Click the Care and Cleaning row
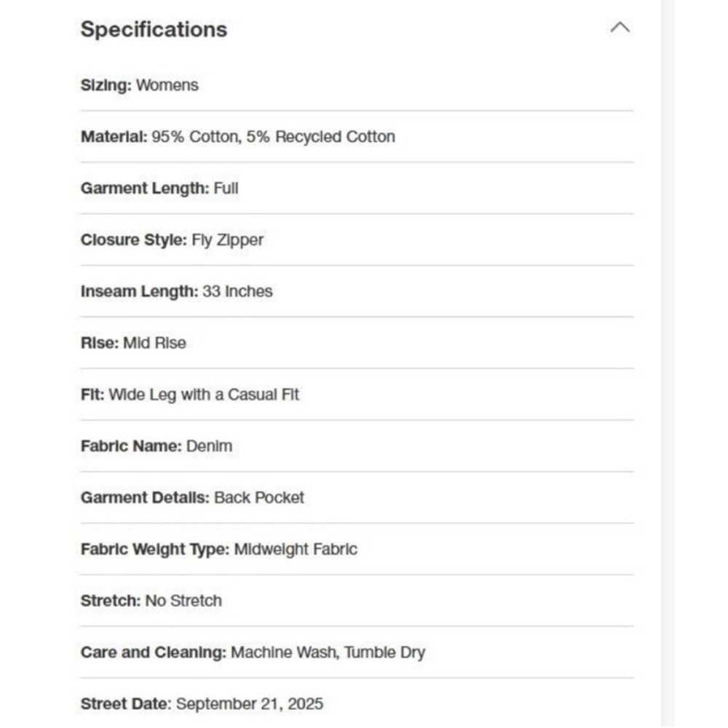The image size is (728, 728). coord(357,652)
